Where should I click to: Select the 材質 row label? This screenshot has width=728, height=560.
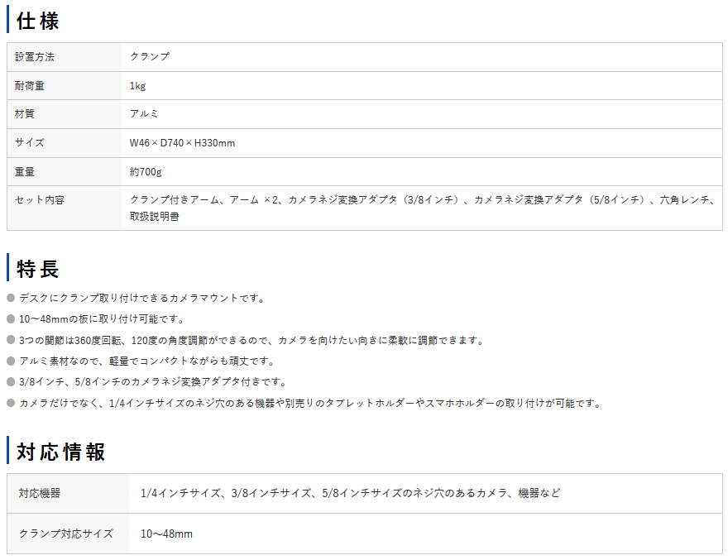[x=25, y=114]
